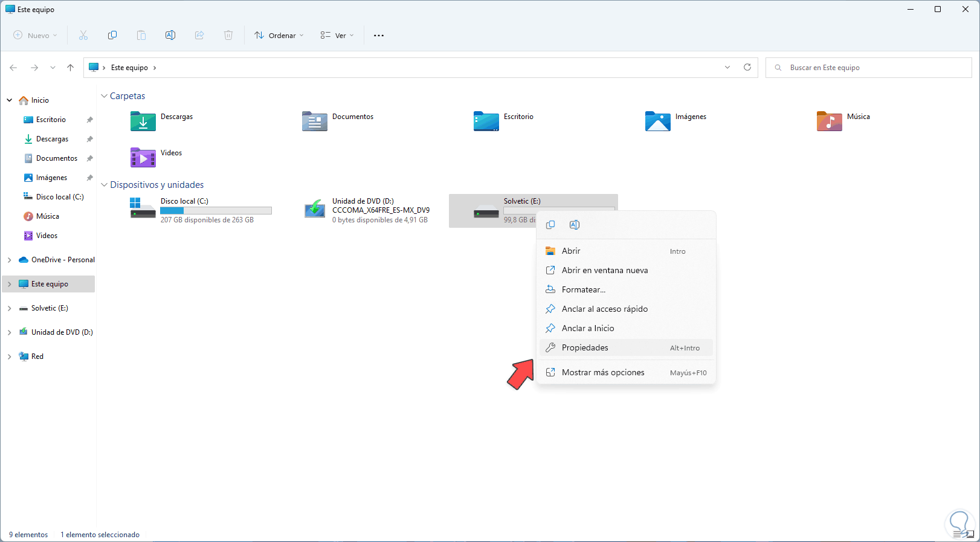Image resolution: width=980 pixels, height=542 pixels.
Task: Click the Copy icon in toolbar
Action: [112, 36]
